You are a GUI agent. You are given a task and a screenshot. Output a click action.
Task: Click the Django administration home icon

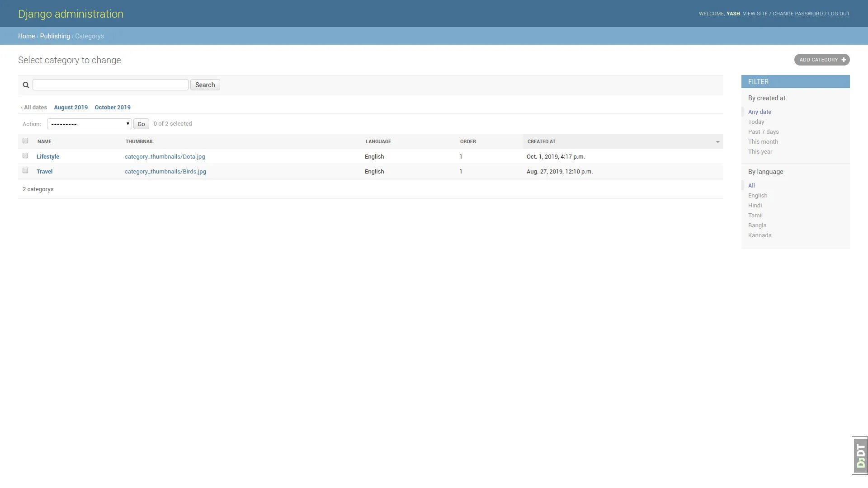[x=71, y=13]
